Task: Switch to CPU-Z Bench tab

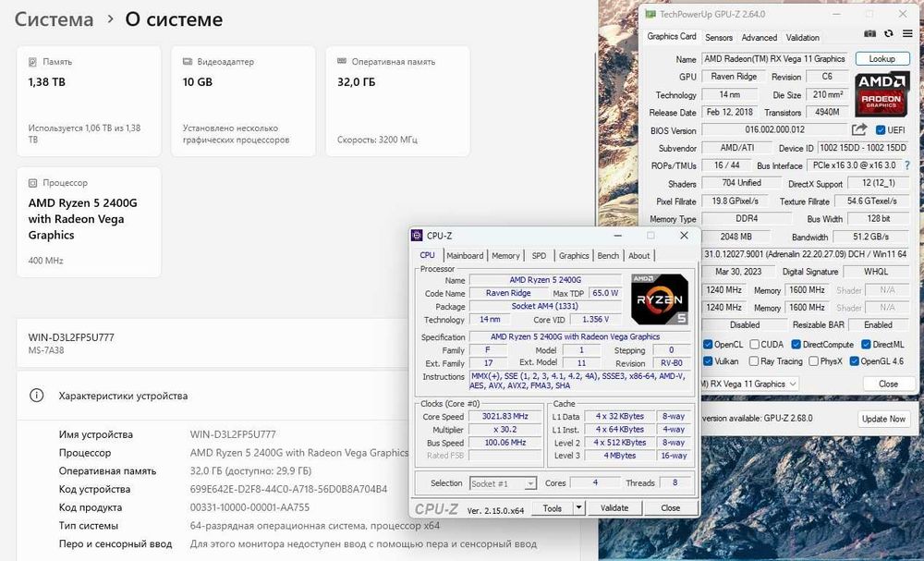Action: tap(608, 256)
